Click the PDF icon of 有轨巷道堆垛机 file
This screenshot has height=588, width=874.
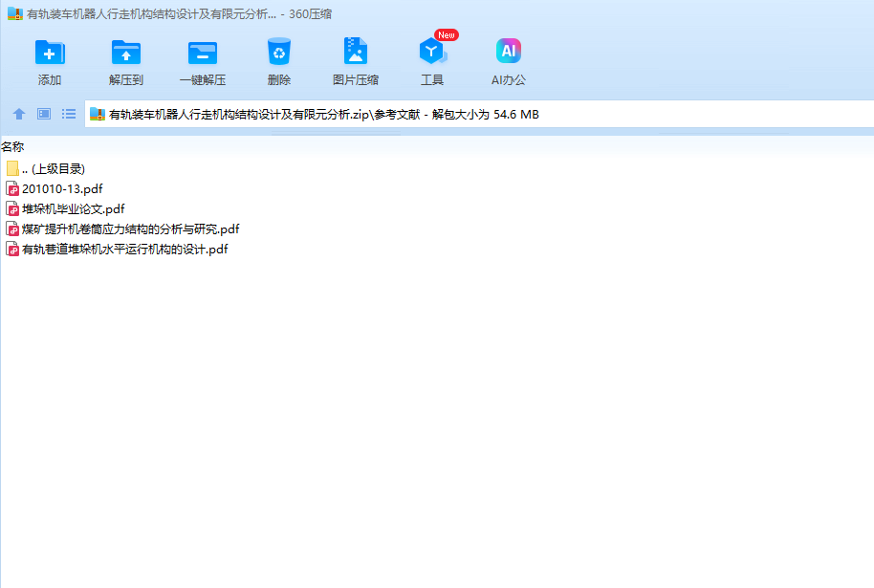12,250
